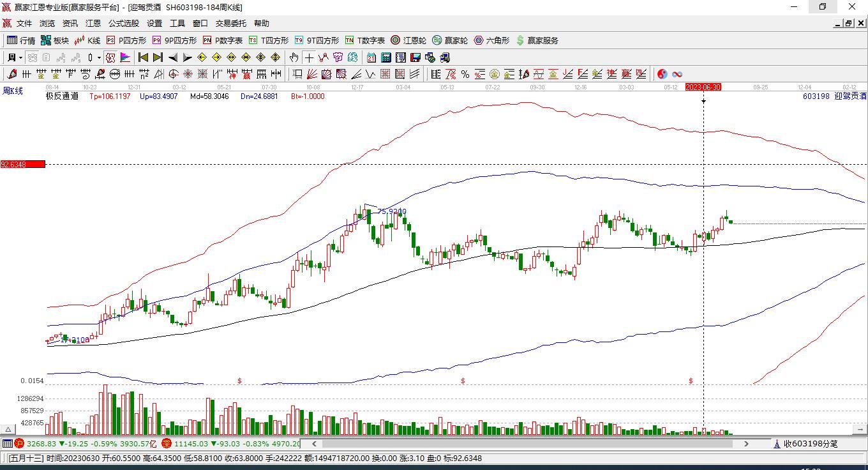Viewport: 868px width, 470px height.
Task: Launch the 赢家轮 wheel tool
Action: 450,40
